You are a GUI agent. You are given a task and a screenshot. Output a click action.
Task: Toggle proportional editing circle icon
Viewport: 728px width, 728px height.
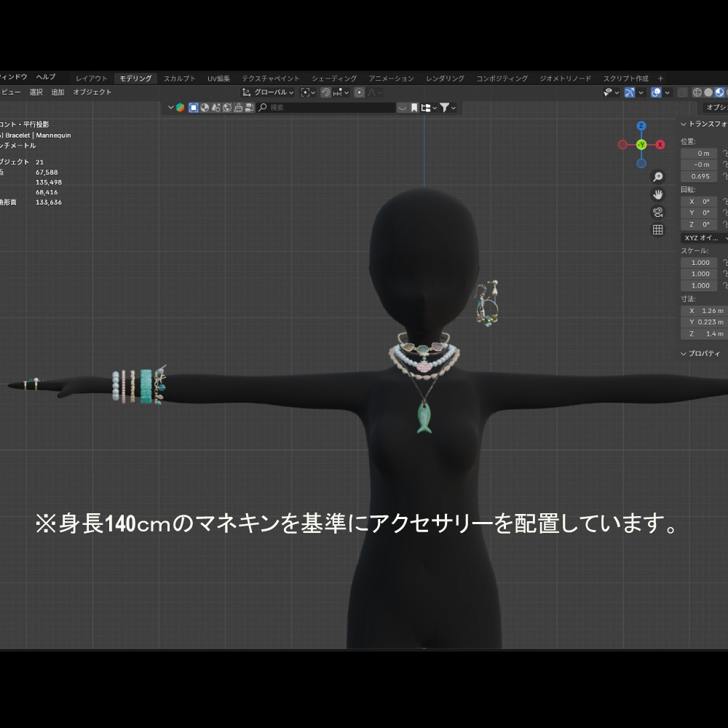(360, 92)
